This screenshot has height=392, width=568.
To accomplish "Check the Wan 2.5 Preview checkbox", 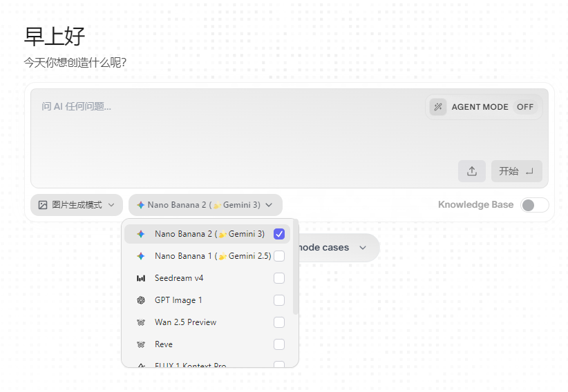I will pyautogui.click(x=279, y=322).
